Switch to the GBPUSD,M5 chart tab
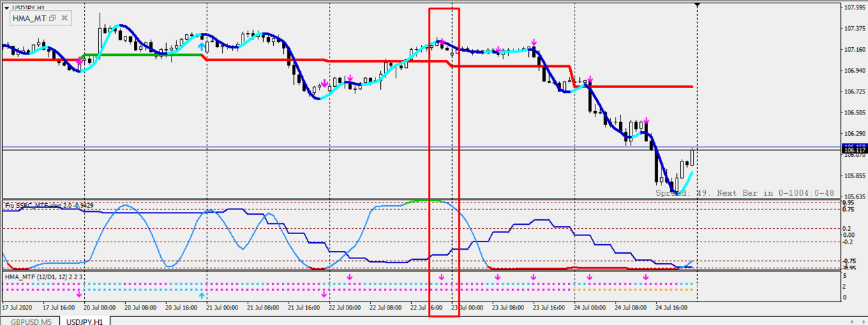 tap(31, 320)
